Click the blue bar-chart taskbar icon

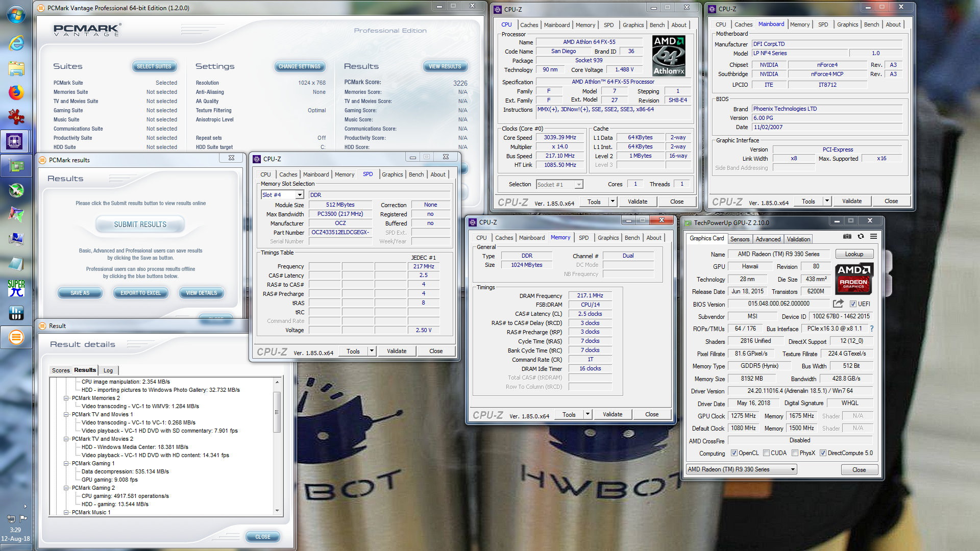coord(16,312)
